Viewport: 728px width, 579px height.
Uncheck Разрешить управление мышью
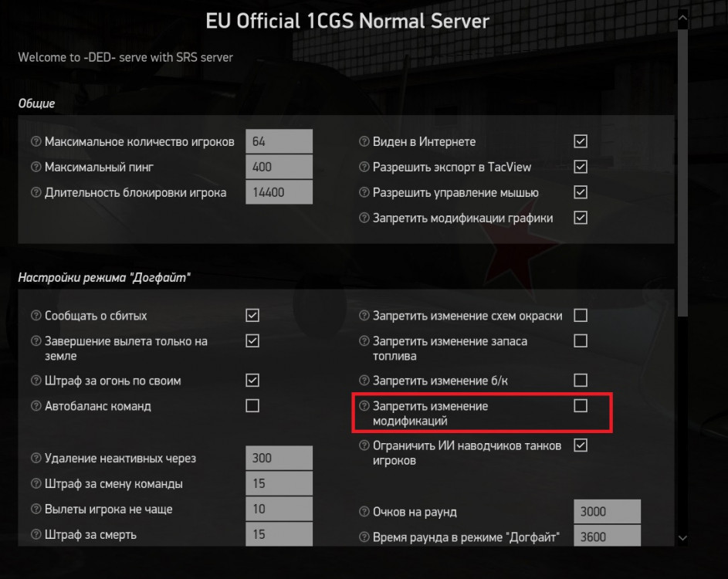(580, 192)
